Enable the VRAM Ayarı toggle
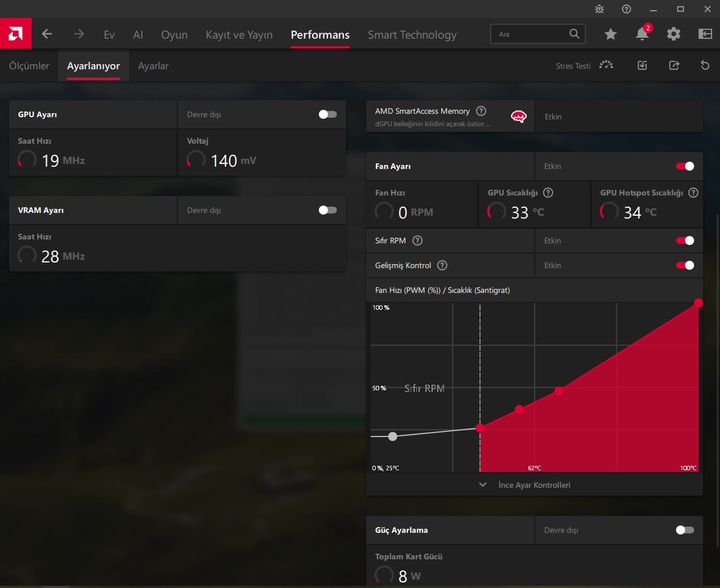Screen dimensions: 720x588 [328, 210]
